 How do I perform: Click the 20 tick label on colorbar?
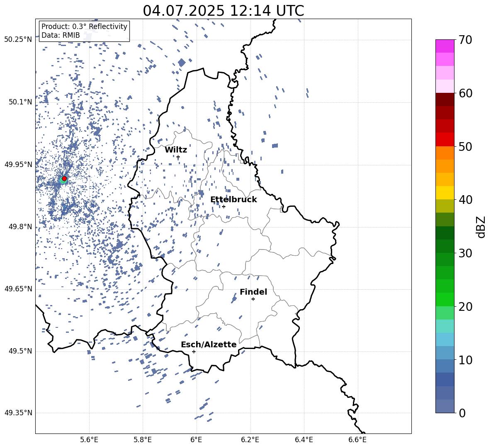tap(465, 307)
